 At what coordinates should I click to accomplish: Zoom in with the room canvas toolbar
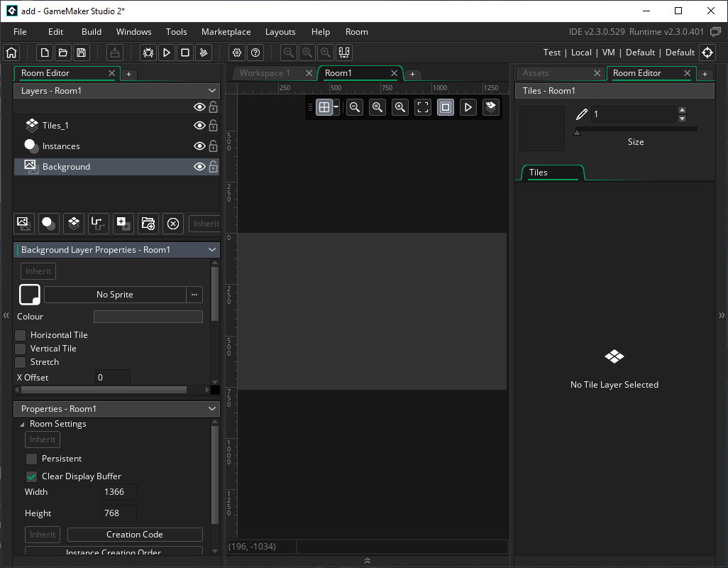(x=399, y=107)
